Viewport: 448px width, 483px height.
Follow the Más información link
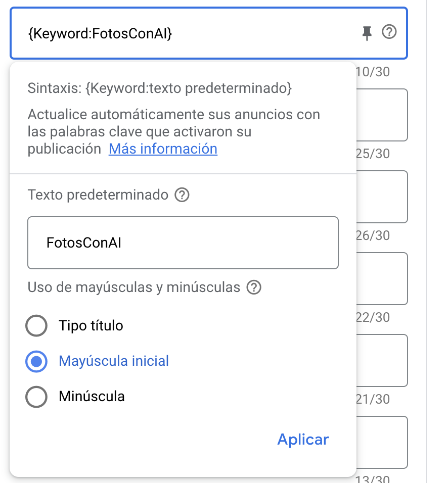163,149
